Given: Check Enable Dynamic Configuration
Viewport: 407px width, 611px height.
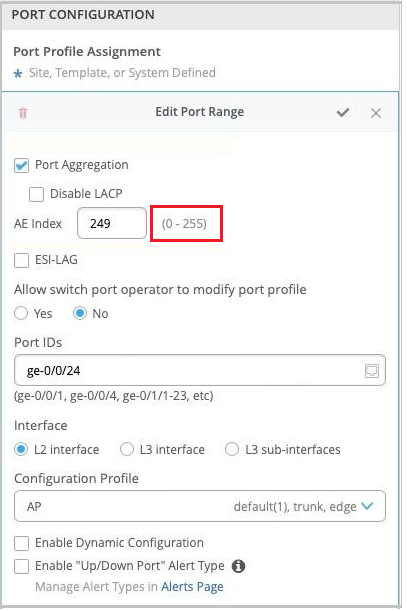Looking at the screenshot, I should 21,543.
